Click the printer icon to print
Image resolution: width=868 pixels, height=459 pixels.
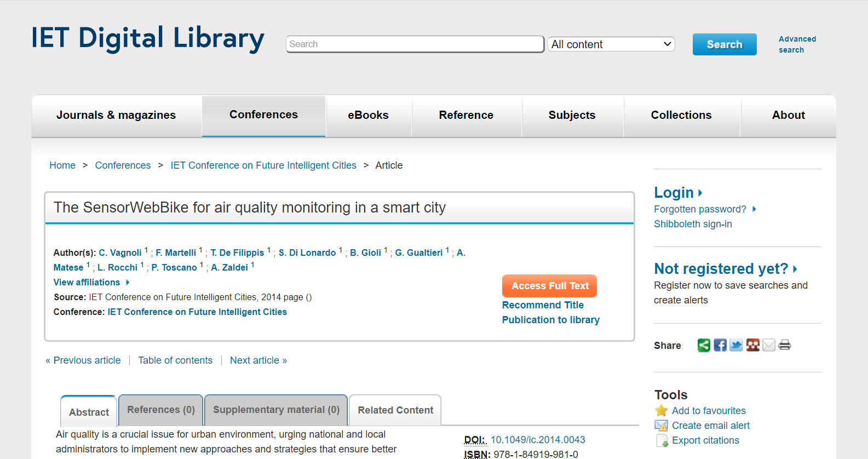click(x=785, y=345)
